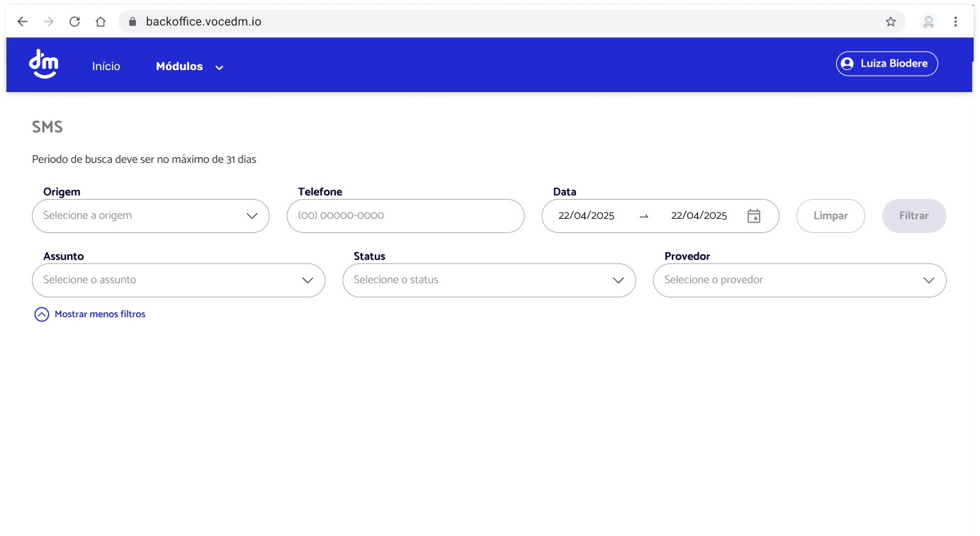
Task: Click the home icon in the browser toolbar
Action: [x=100, y=21]
